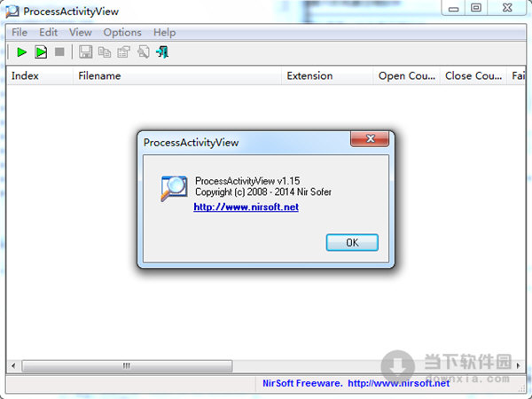532x399 pixels.
Task: Click OK in the About dialog
Action: tap(352, 243)
